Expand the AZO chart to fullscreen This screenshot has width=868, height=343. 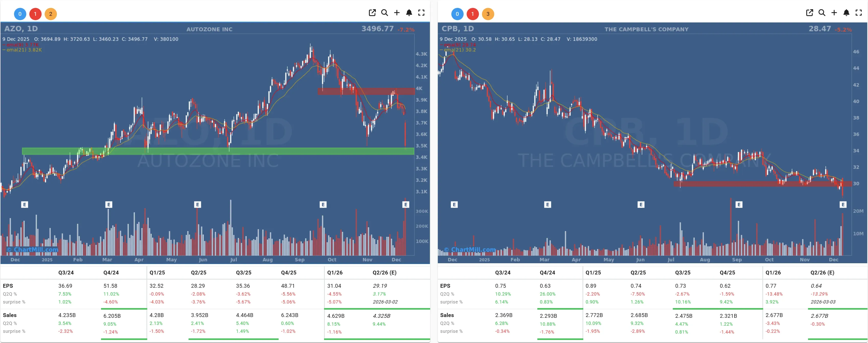(421, 12)
